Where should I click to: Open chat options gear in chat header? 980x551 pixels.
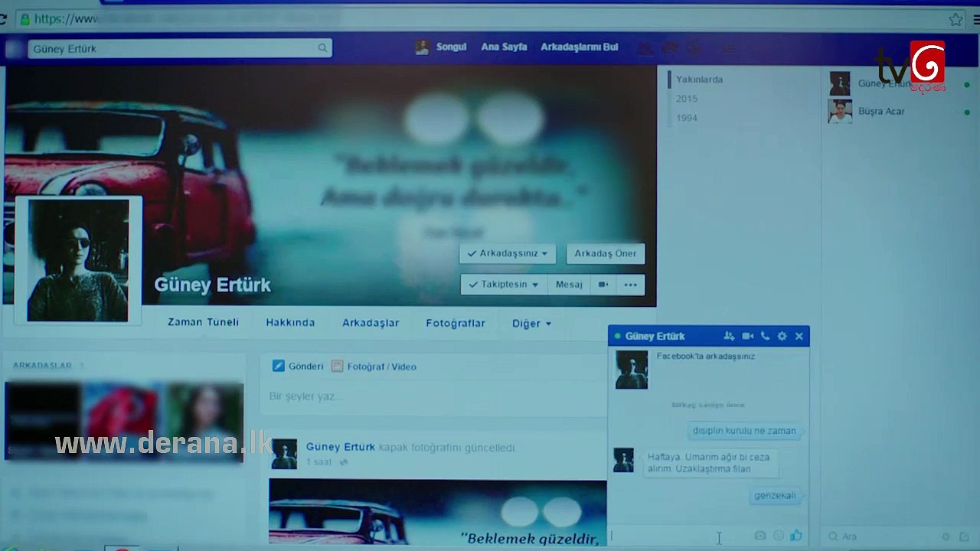coord(782,336)
